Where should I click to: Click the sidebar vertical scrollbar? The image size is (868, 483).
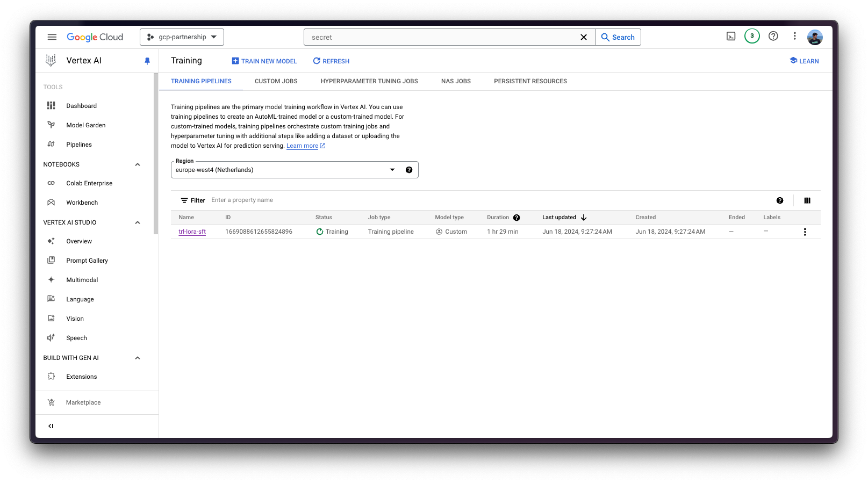coord(156,154)
